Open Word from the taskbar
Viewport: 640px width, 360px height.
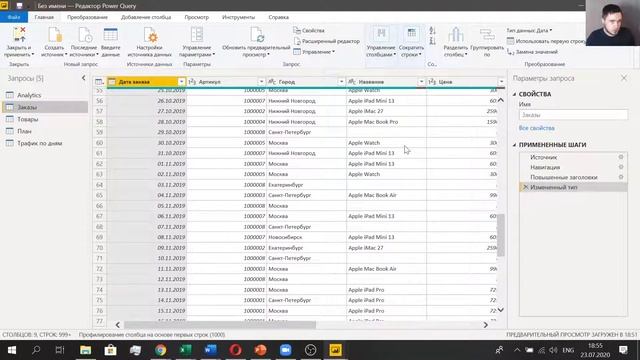[x=211, y=350]
